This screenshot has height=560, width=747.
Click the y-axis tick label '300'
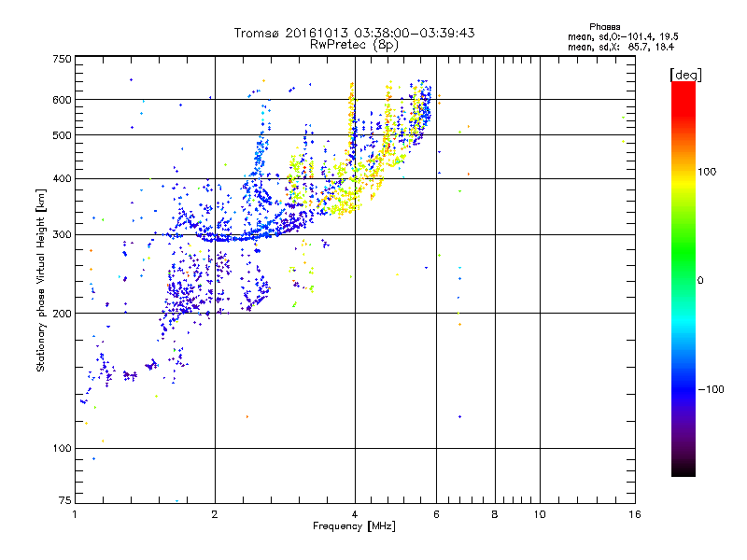[62, 235]
